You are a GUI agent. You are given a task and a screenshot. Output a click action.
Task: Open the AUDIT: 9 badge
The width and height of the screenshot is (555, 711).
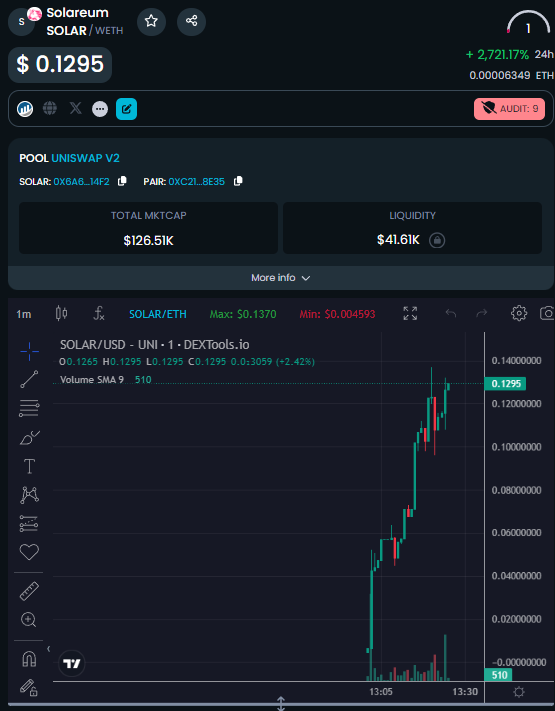[509, 109]
